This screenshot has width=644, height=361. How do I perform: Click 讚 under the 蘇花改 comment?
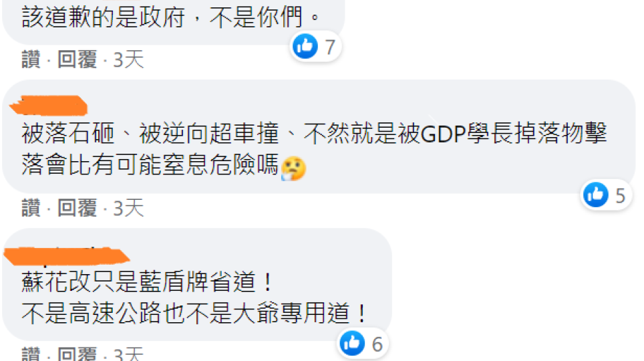click(31, 354)
